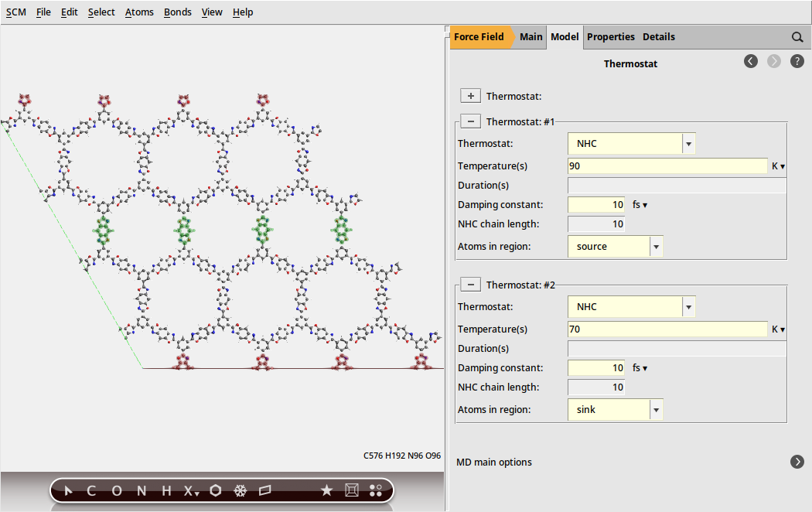The image size is (812, 512).
Task: Open the 'source' atoms region dropdown
Action: click(656, 247)
